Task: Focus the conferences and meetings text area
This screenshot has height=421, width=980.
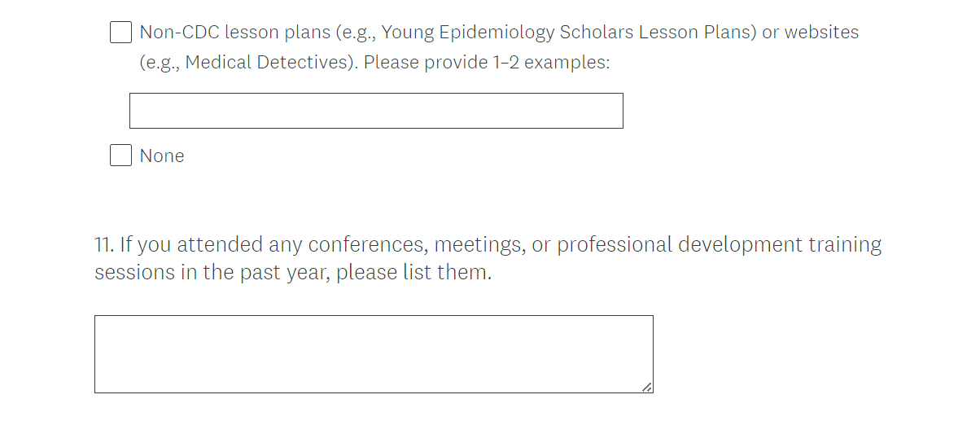Action: coord(374,354)
